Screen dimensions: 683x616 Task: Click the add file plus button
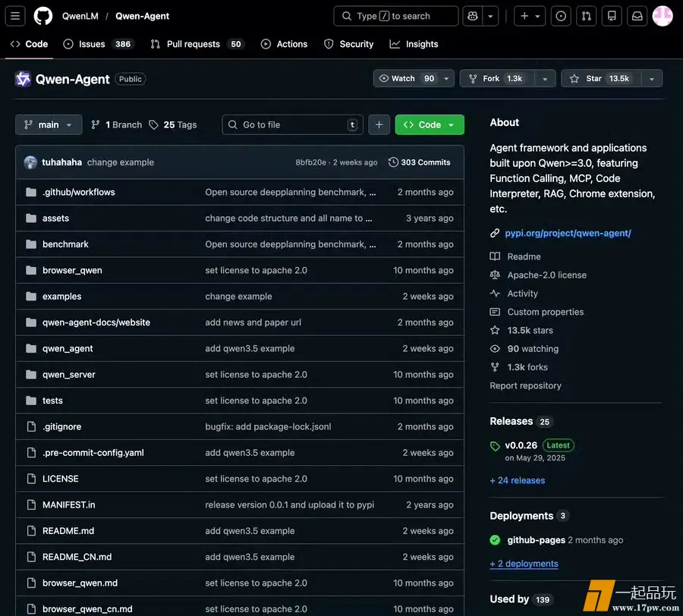379,124
